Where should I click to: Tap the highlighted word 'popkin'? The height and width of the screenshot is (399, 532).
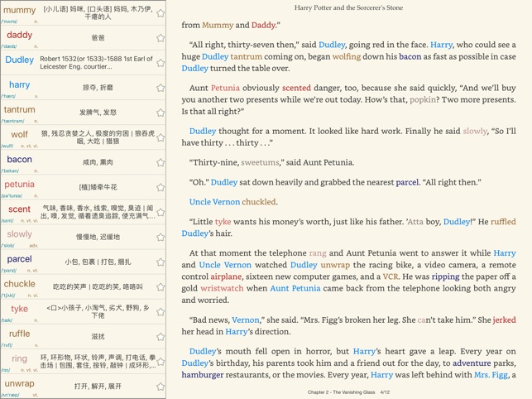(x=423, y=100)
